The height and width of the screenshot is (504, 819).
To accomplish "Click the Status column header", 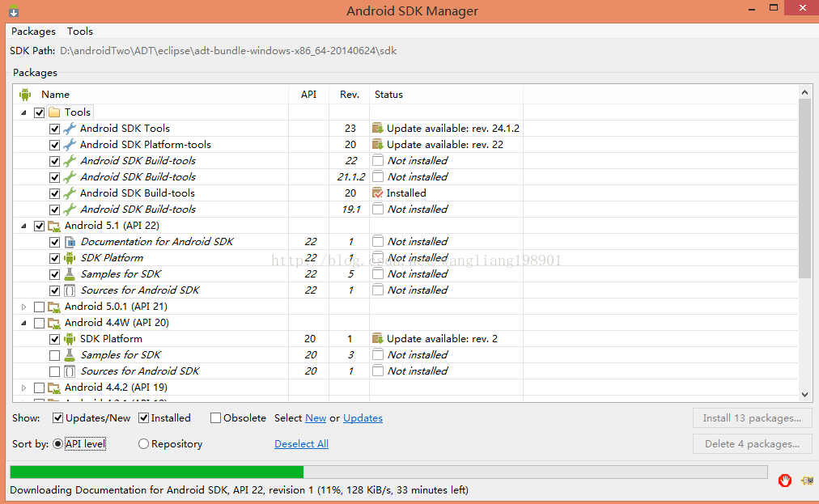I will 446,95.
